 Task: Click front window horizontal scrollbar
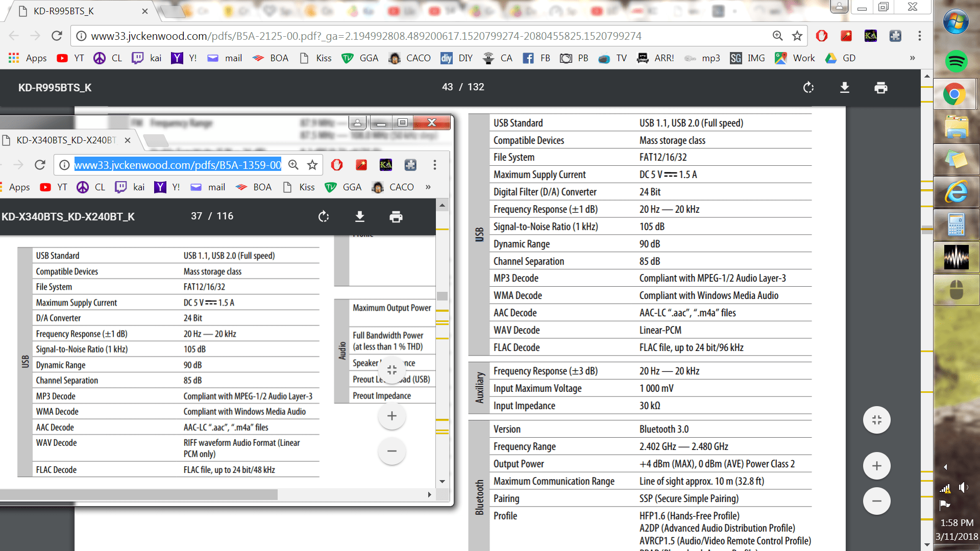[139, 494]
